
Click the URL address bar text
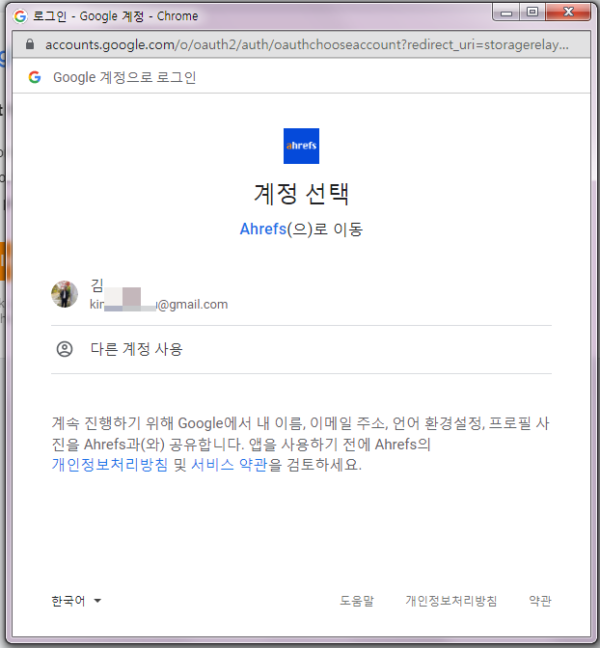click(307, 45)
